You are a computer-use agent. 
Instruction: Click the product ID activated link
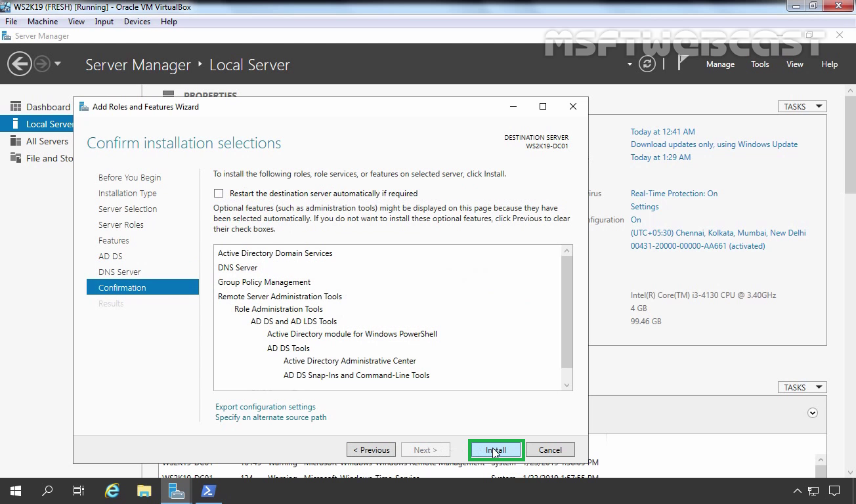(698, 246)
